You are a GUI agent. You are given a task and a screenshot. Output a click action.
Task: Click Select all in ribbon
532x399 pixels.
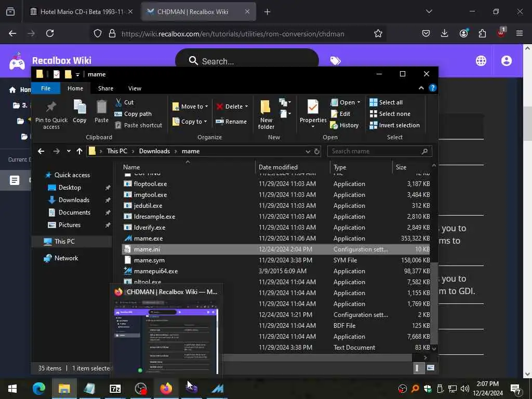[386, 102]
